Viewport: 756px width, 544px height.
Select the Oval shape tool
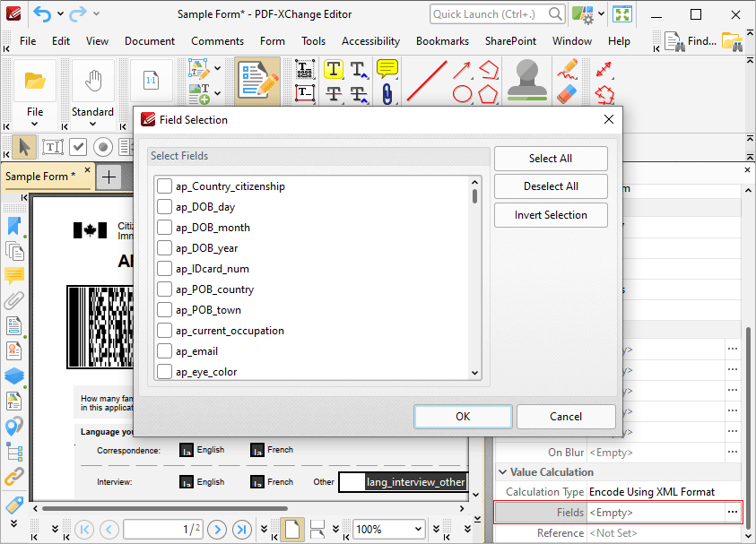pos(463,94)
